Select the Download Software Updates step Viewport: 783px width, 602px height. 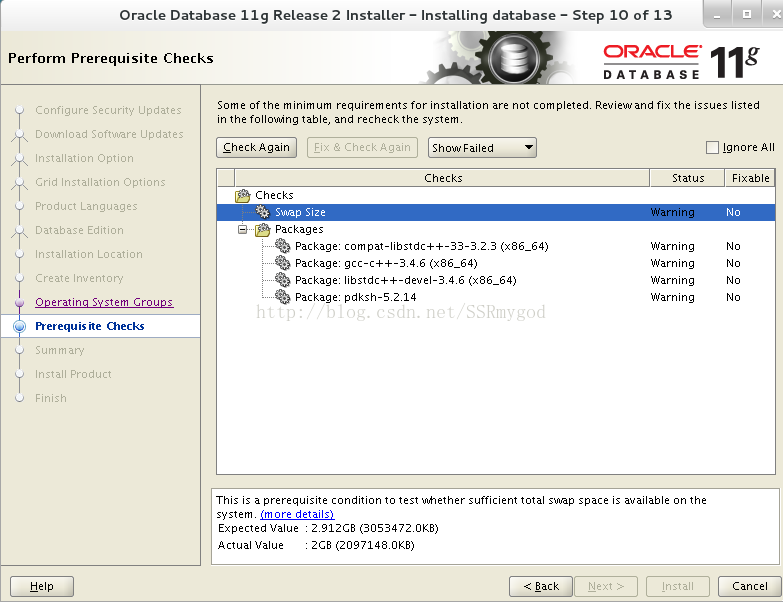(x=109, y=135)
